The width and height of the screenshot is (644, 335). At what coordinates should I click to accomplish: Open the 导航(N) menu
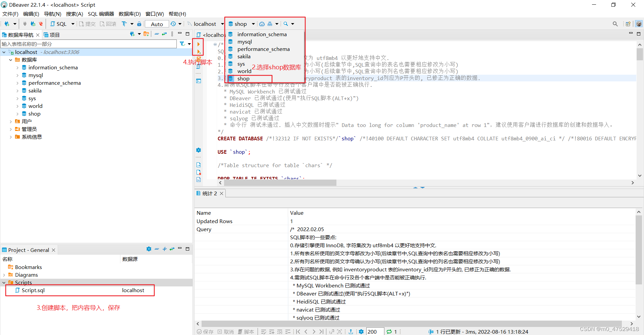coord(53,14)
